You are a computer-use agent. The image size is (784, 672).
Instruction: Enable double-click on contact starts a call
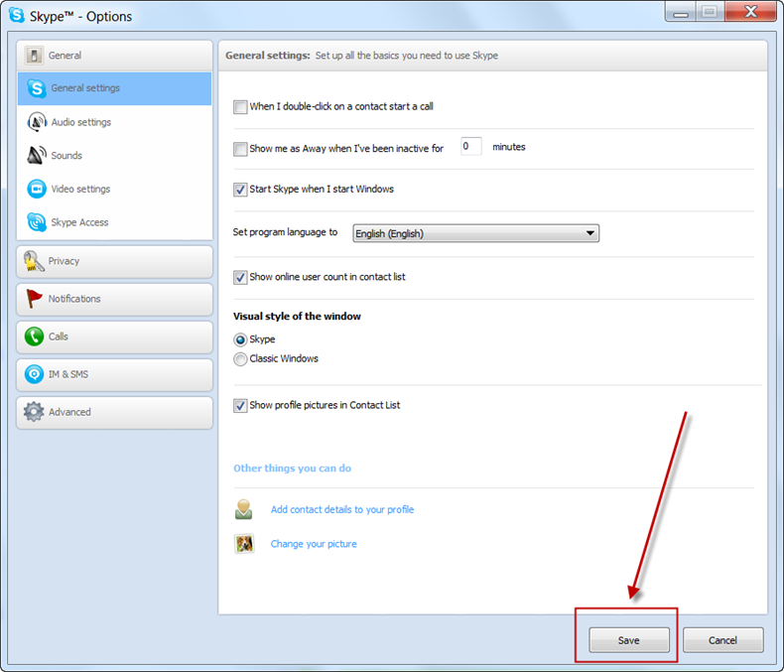[240, 106]
